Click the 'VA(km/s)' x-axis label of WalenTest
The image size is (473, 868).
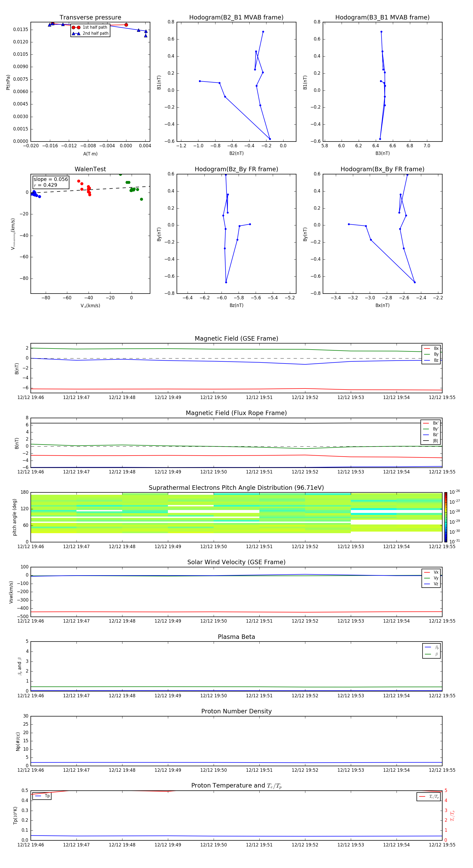click(x=90, y=306)
